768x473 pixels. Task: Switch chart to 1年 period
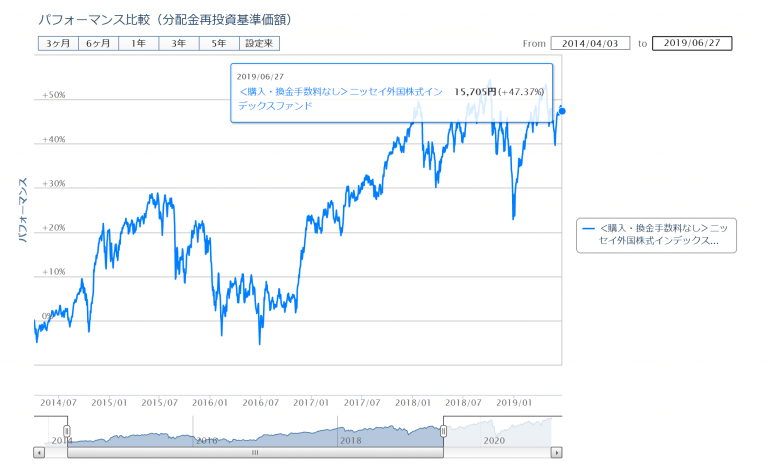138,43
